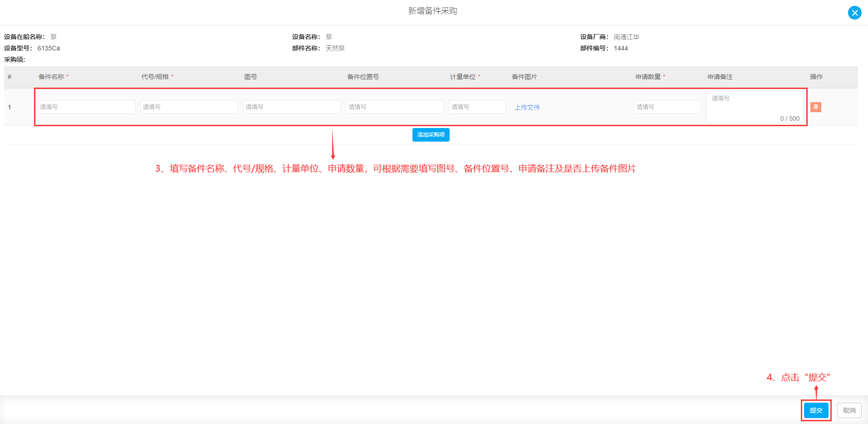This screenshot has width=868, height=424.
Task: Select the part number 1444
Action: coord(621,48)
